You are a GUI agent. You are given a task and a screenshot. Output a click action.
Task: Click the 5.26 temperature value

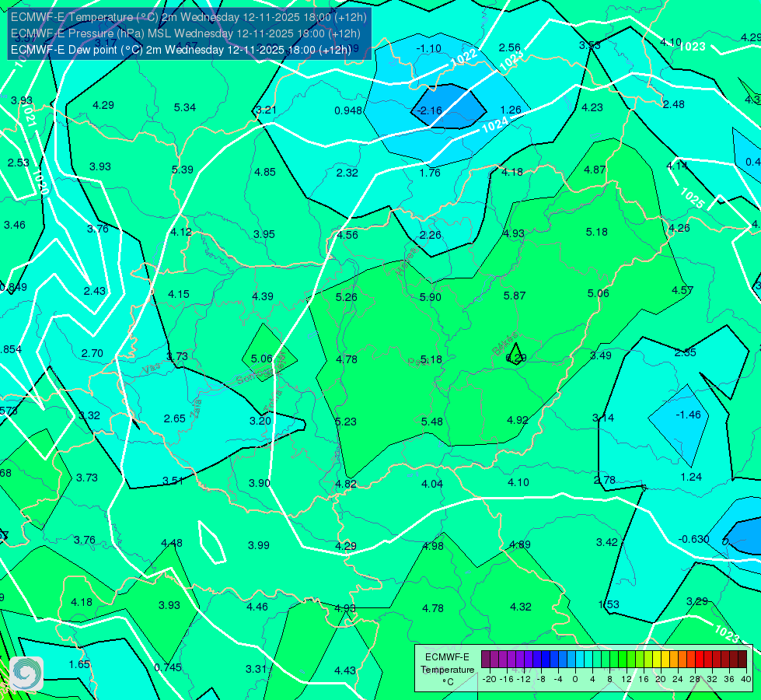[347, 297]
